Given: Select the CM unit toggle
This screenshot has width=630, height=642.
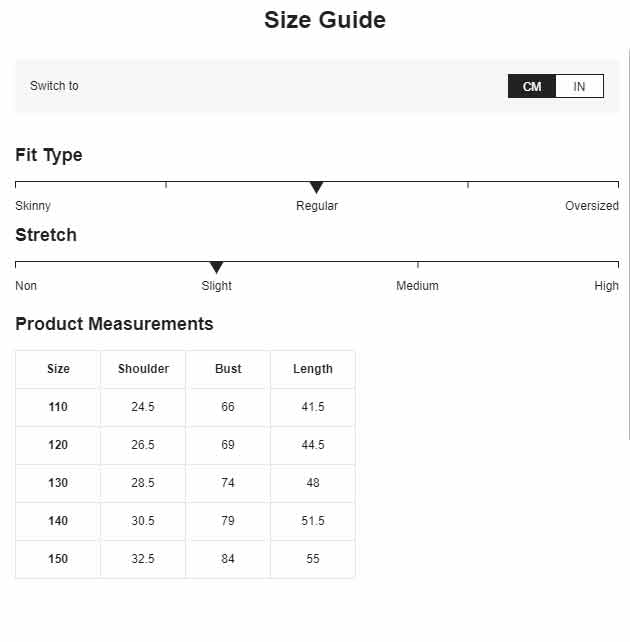Looking at the screenshot, I should point(532,86).
